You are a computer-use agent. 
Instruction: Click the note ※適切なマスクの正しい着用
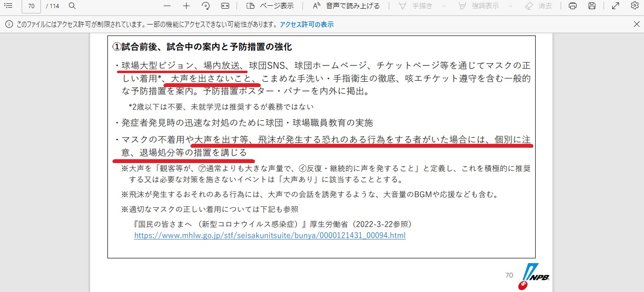pos(210,209)
